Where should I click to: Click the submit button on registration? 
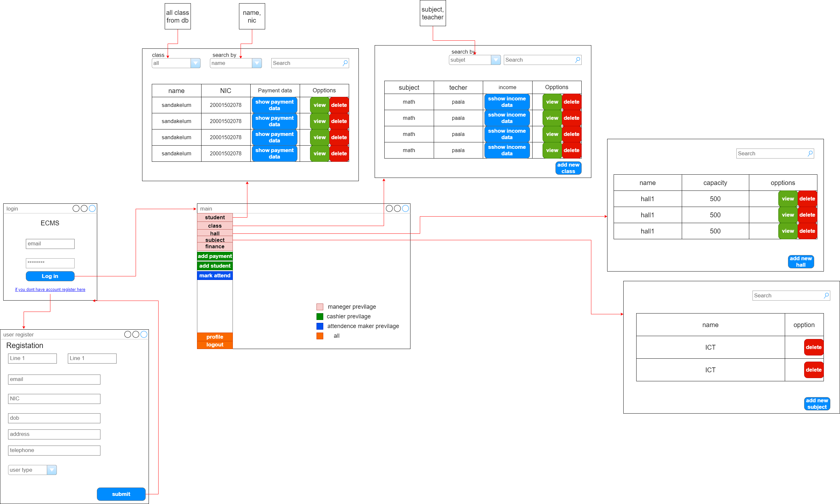pyautogui.click(x=121, y=494)
